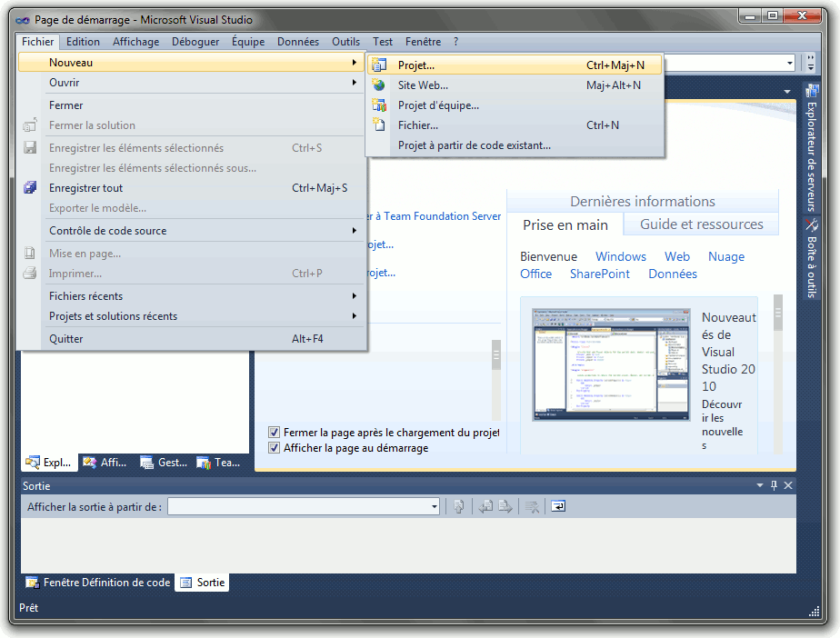Open the Edition menu

83,41
